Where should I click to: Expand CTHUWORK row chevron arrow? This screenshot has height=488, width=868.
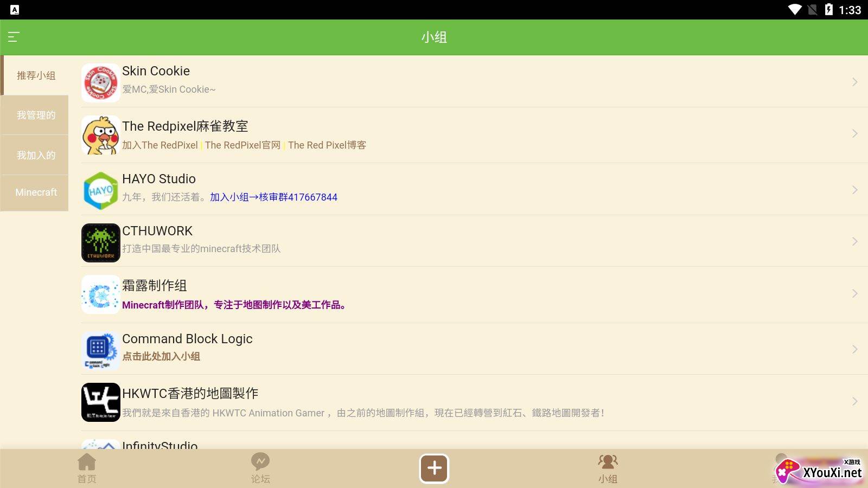pos(854,241)
